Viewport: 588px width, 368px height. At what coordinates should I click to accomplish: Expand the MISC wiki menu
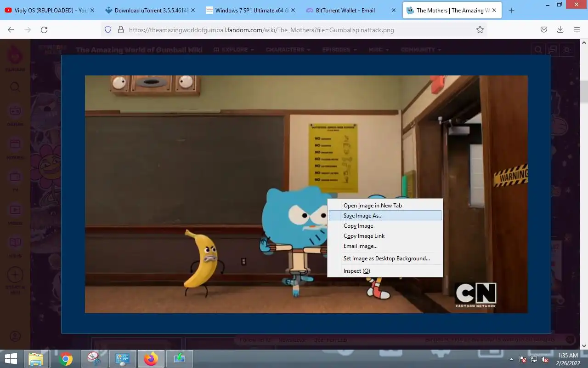pyautogui.click(x=379, y=50)
